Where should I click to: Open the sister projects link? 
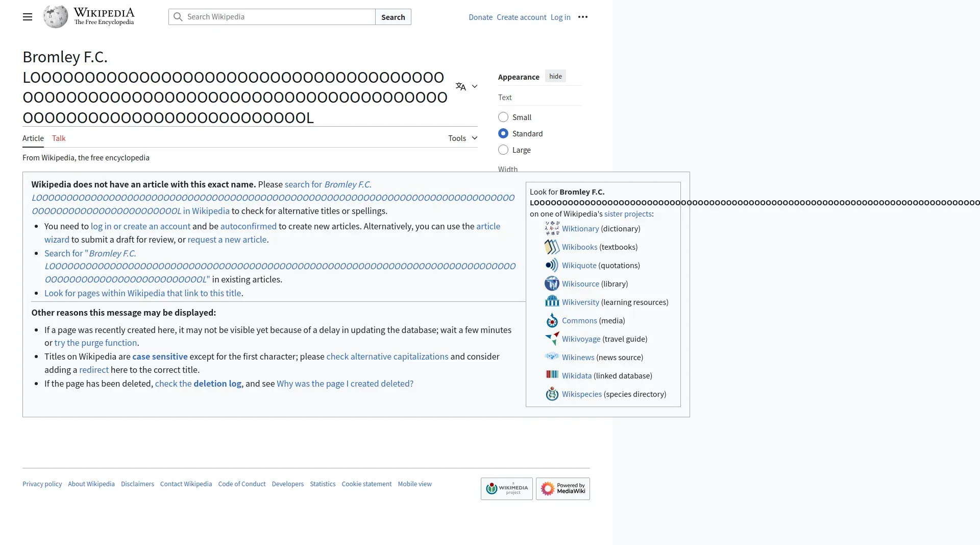coord(628,214)
